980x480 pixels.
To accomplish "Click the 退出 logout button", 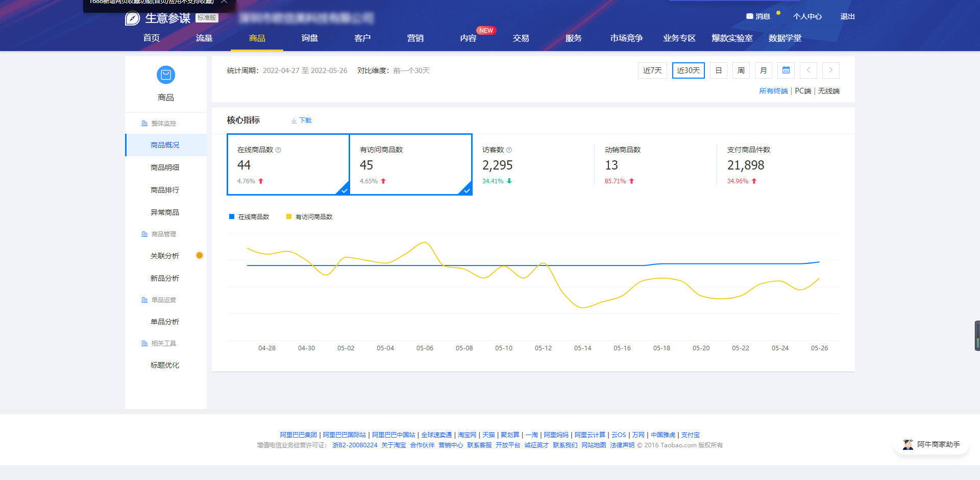I will [847, 16].
